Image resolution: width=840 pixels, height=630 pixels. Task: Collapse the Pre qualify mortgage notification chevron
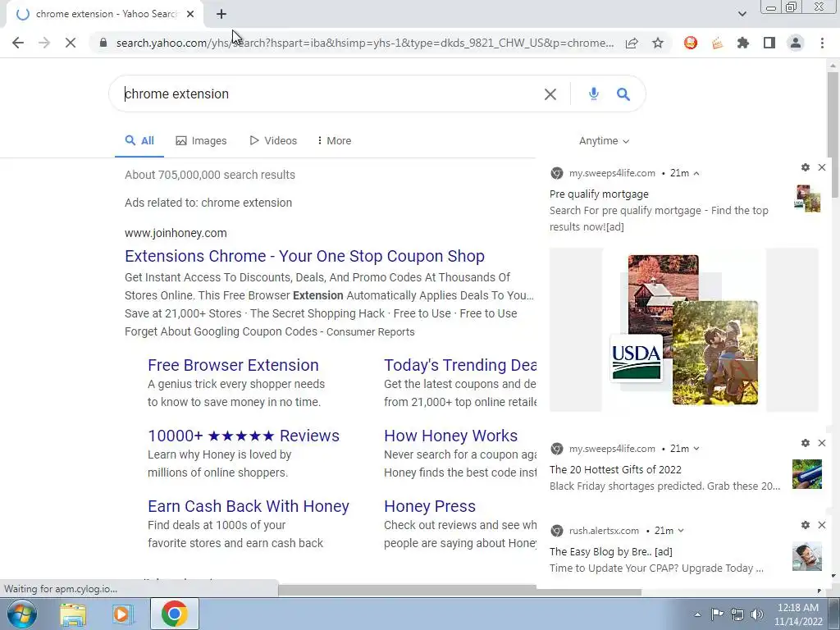696,174
